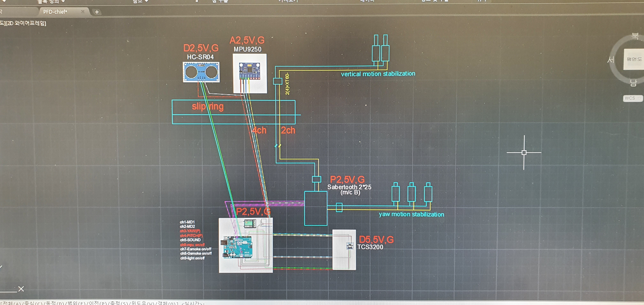
Task: Select the cyan Sabertooth motor controller rectangle
Action: [x=316, y=208]
